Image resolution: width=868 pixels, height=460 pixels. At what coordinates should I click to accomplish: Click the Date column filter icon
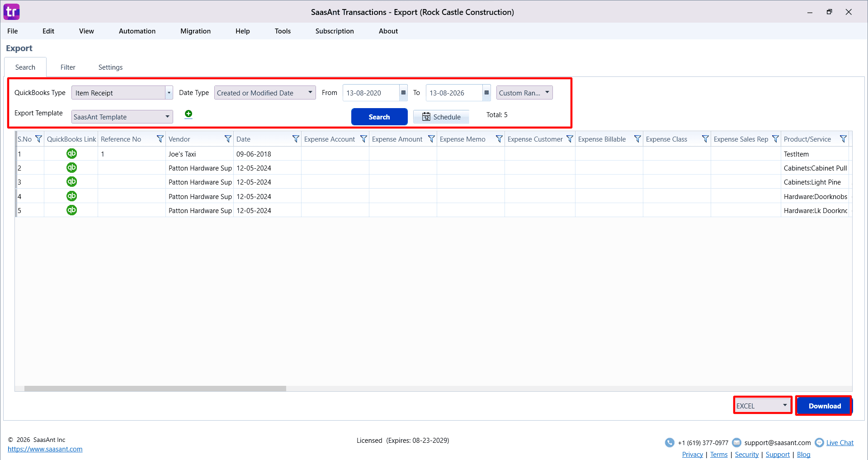coord(296,139)
